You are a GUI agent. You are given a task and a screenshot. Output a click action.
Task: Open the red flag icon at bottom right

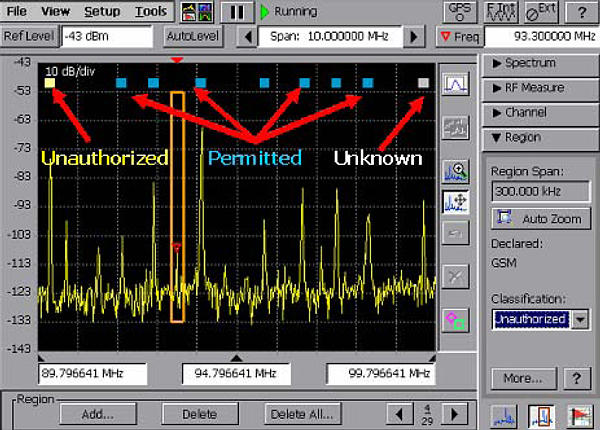pos(579,416)
